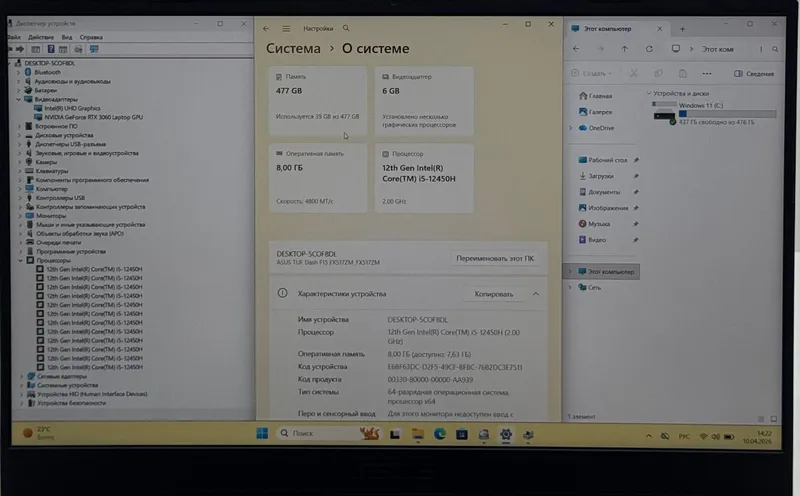Expand the Клавиатуры node
800x496 pixels.
(x=20, y=171)
